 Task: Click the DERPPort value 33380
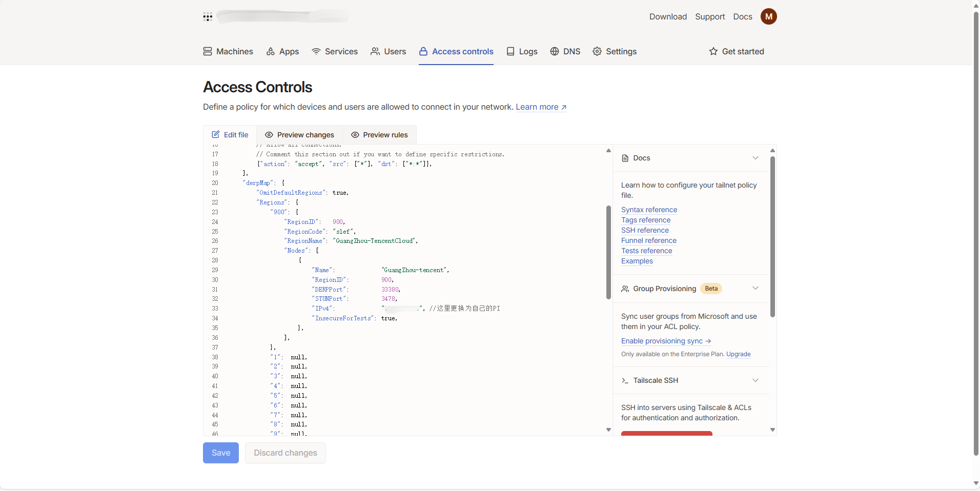pyautogui.click(x=390, y=290)
